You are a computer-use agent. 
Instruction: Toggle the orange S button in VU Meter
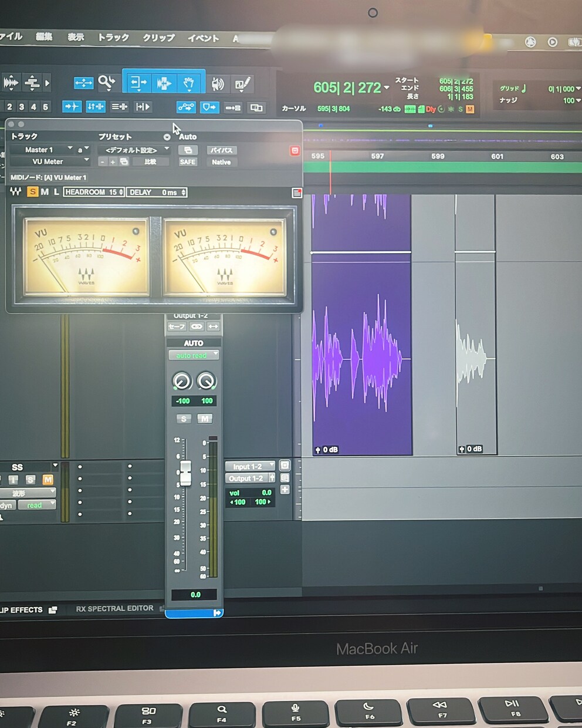click(32, 192)
